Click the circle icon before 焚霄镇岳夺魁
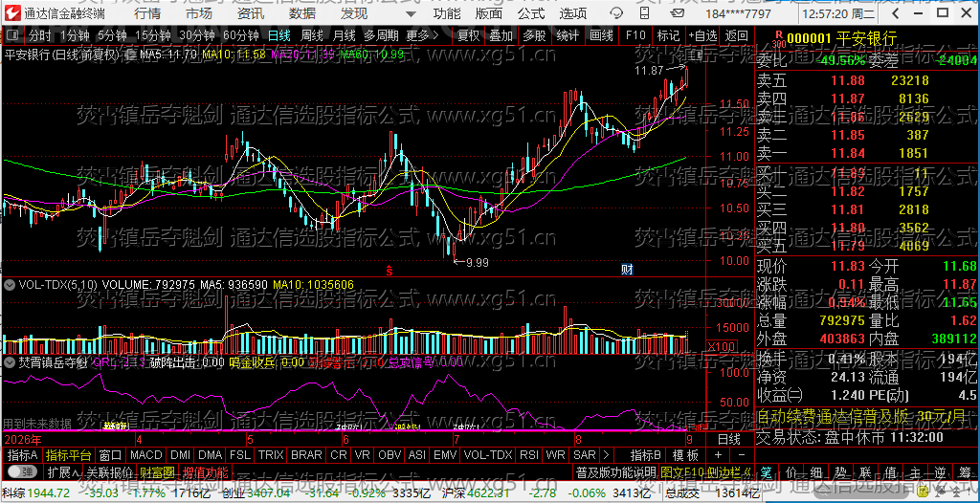980x503 pixels. click(x=10, y=361)
